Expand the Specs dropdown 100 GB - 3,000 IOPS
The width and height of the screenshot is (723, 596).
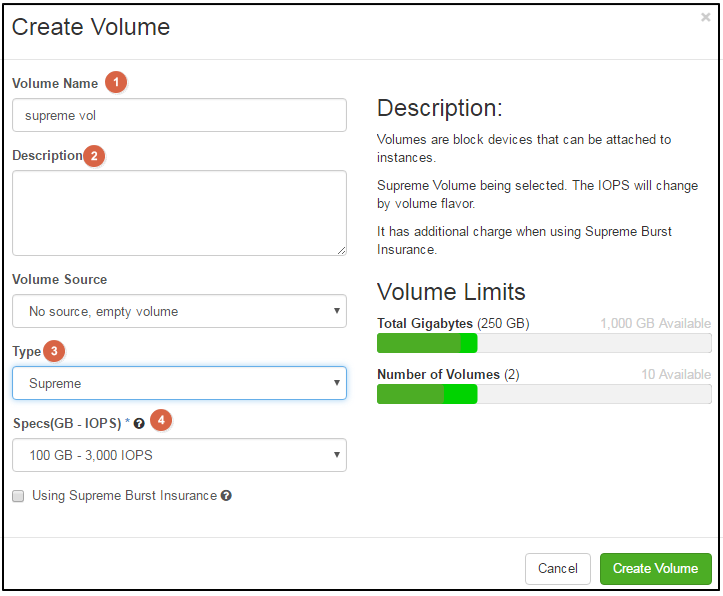tap(179, 455)
